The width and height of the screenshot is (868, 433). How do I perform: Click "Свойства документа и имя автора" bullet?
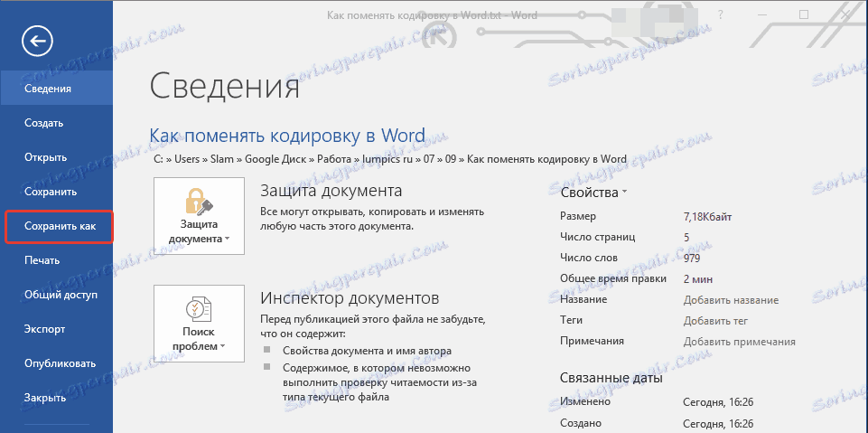coord(367,351)
